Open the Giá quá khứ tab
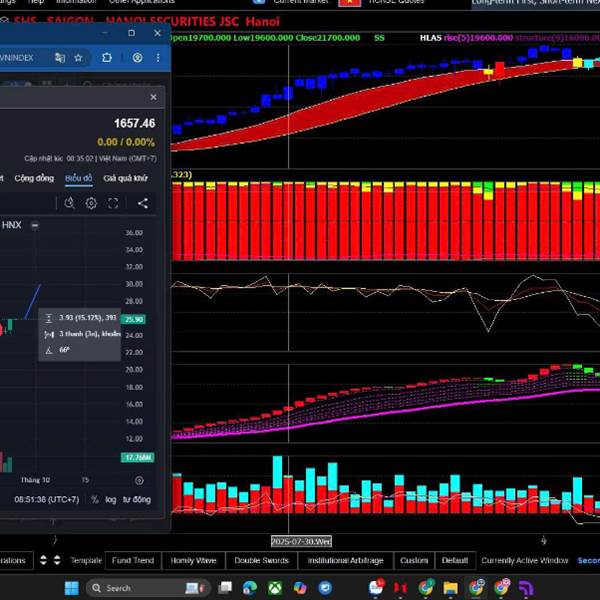The image size is (600, 600). coord(126,178)
